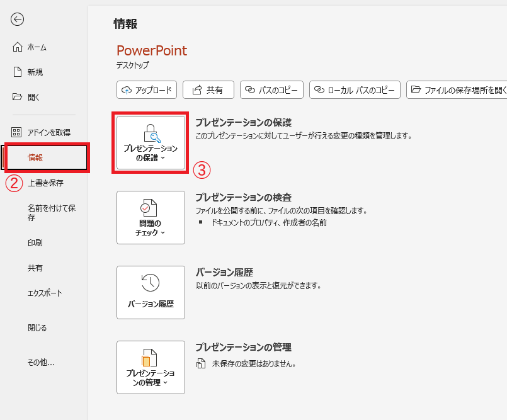The image size is (507, 420).
Task: Open the プレゼンテーションの管理 dropdown button
Action: pos(151,367)
